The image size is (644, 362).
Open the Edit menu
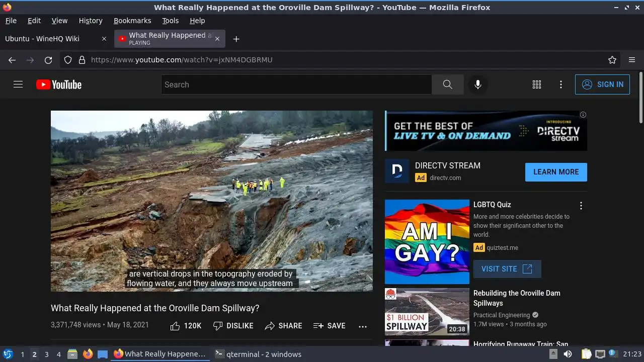(x=34, y=21)
